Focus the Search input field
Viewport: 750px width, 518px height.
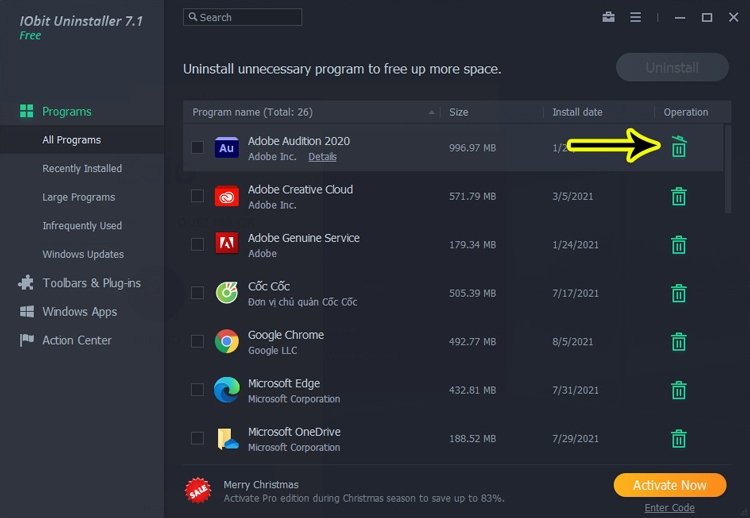(243, 17)
